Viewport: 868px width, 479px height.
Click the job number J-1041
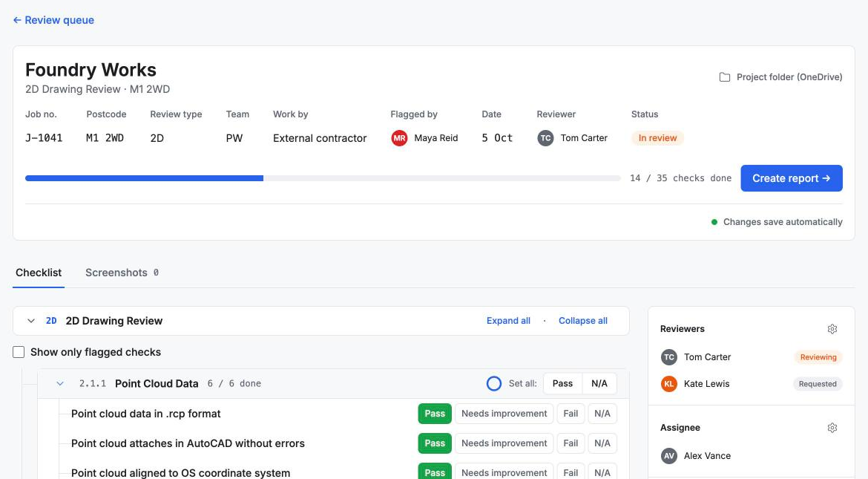(x=44, y=138)
